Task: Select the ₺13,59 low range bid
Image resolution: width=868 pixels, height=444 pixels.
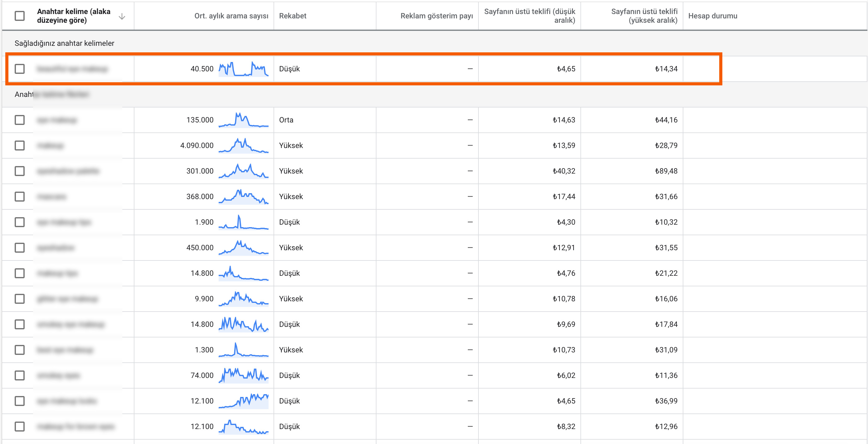Action: tap(564, 146)
